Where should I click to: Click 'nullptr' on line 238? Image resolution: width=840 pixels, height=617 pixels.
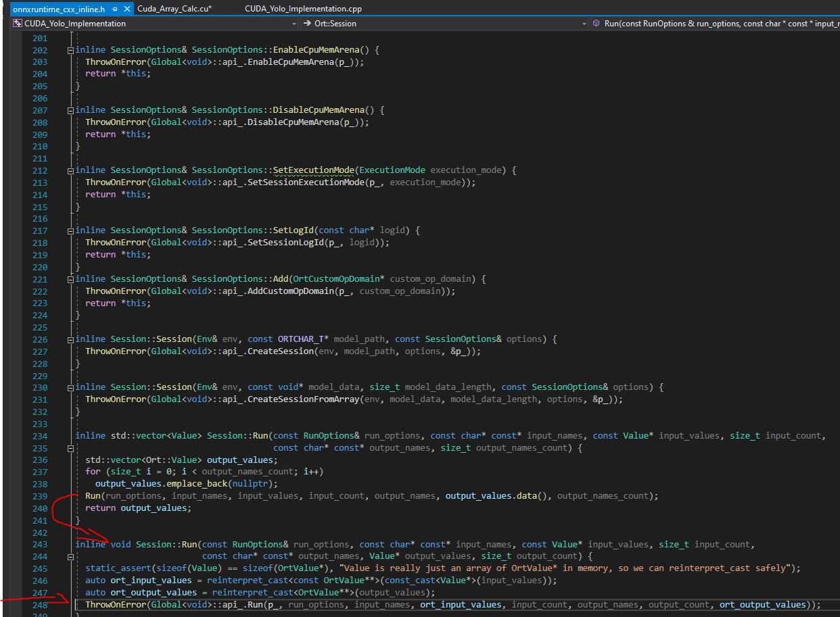click(x=250, y=483)
